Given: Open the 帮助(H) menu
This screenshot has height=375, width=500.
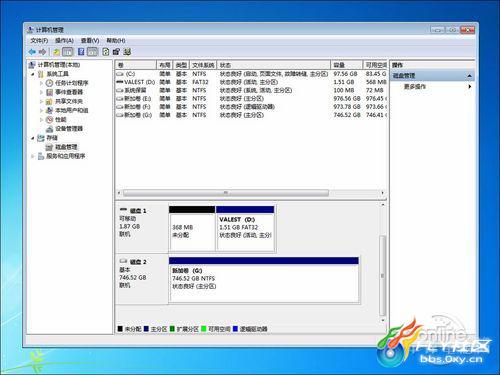Looking at the screenshot, I should coord(116,40).
